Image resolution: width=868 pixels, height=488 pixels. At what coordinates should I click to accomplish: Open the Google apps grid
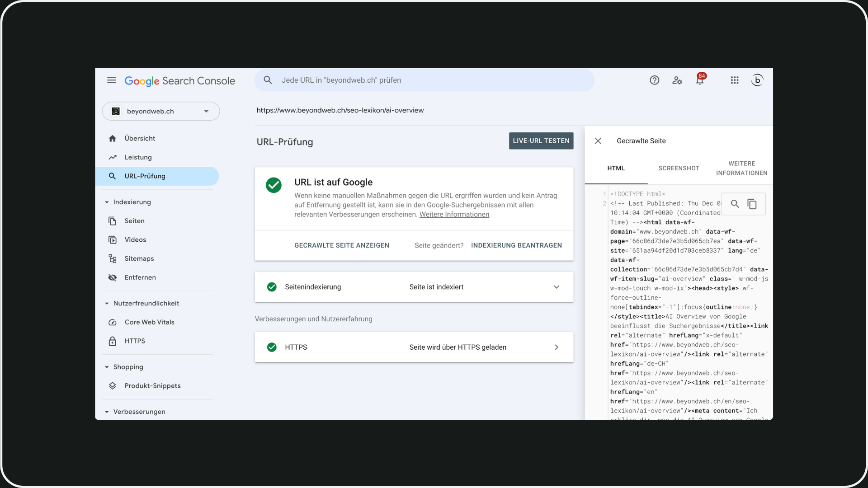[735, 80]
